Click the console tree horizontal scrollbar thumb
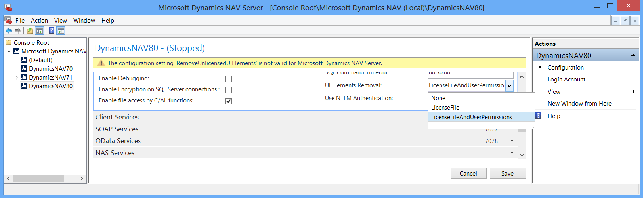Image resolution: width=644 pixels, height=199 pixels. tap(38, 179)
